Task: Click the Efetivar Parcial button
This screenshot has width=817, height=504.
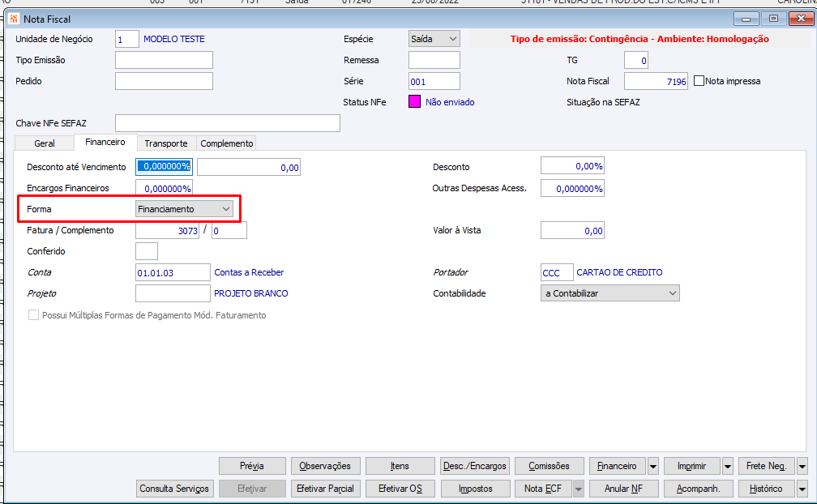Action: pos(325,489)
